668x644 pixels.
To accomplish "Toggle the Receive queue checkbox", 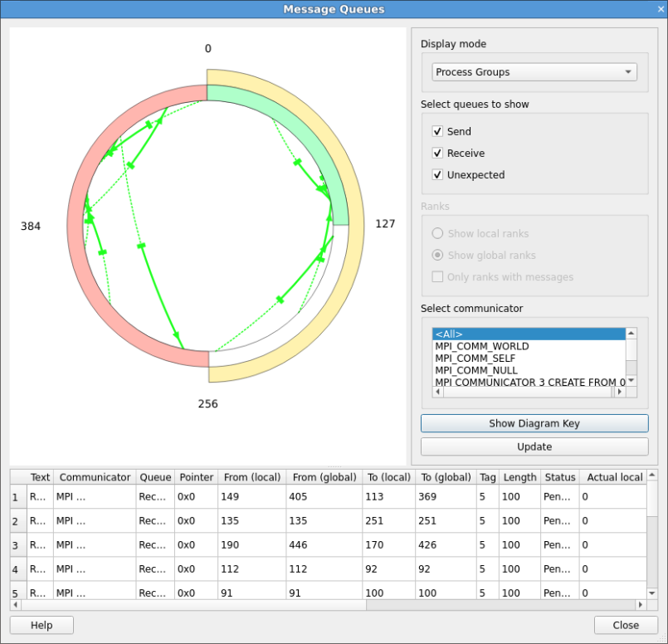I will coord(437,154).
